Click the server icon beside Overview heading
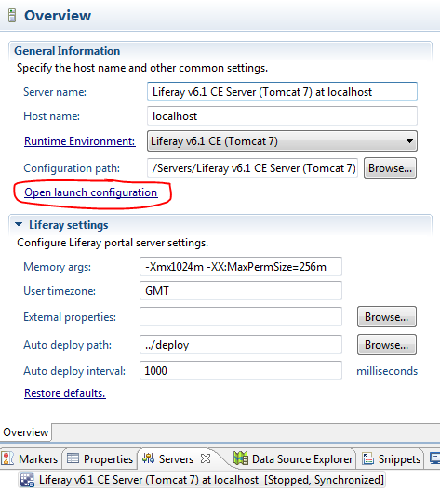Image resolution: width=440 pixels, height=504 pixels. coord(12,16)
